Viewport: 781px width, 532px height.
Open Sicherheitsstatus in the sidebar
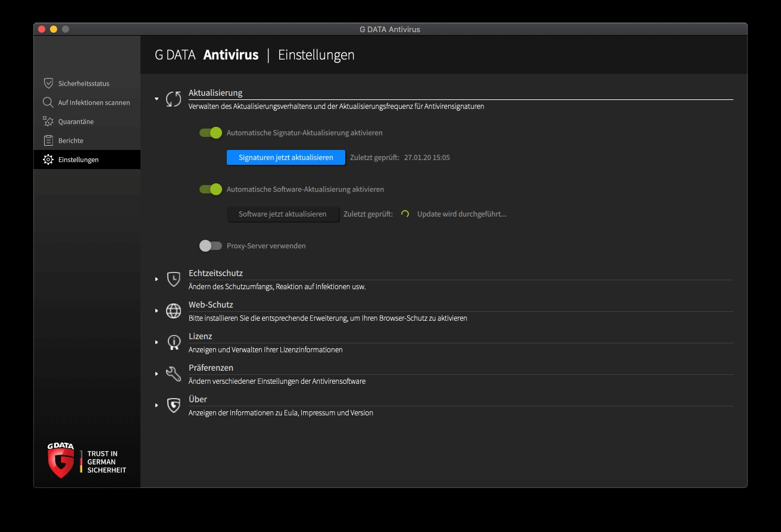pos(87,83)
